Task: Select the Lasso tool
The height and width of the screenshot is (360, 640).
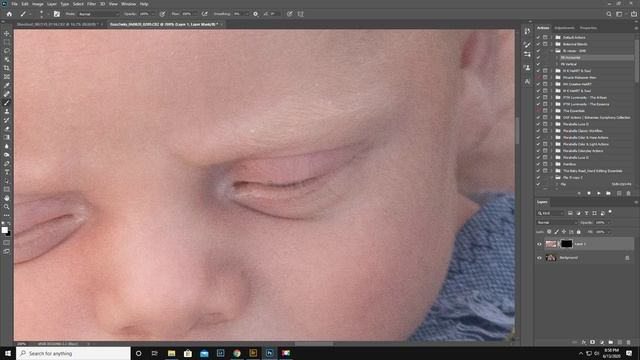Action: 7,51
